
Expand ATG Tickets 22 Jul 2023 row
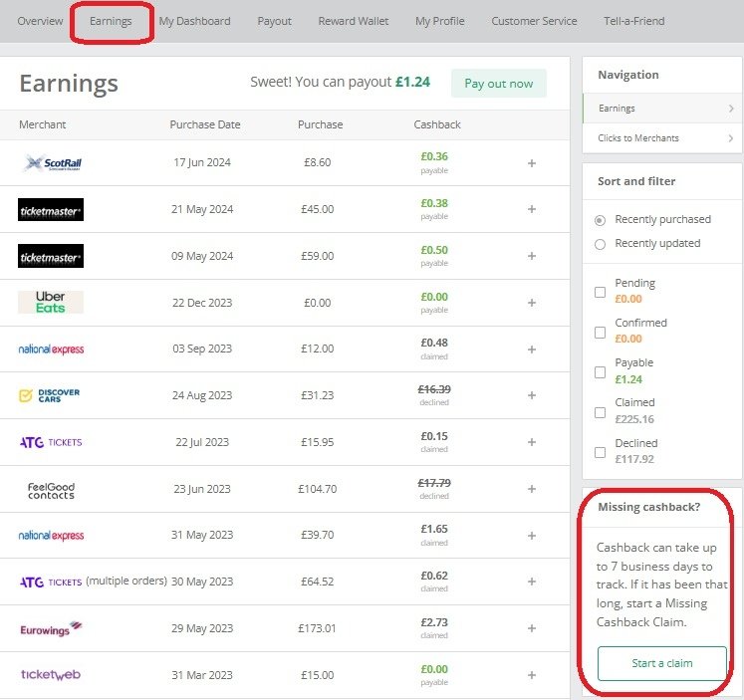(532, 442)
